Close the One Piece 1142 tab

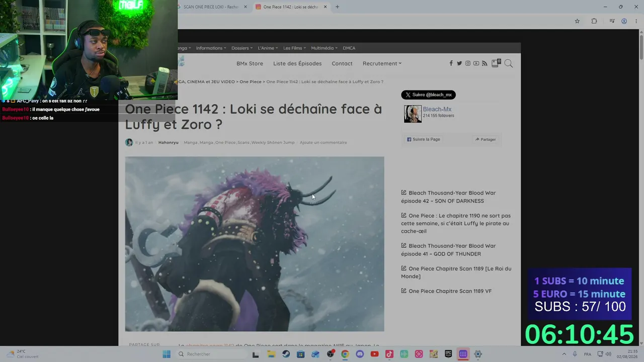pyautogui.click(x=325, y=7)
